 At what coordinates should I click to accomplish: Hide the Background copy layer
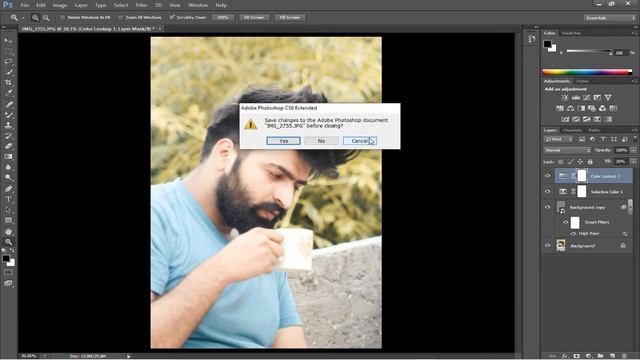click(x=548, y=207)
